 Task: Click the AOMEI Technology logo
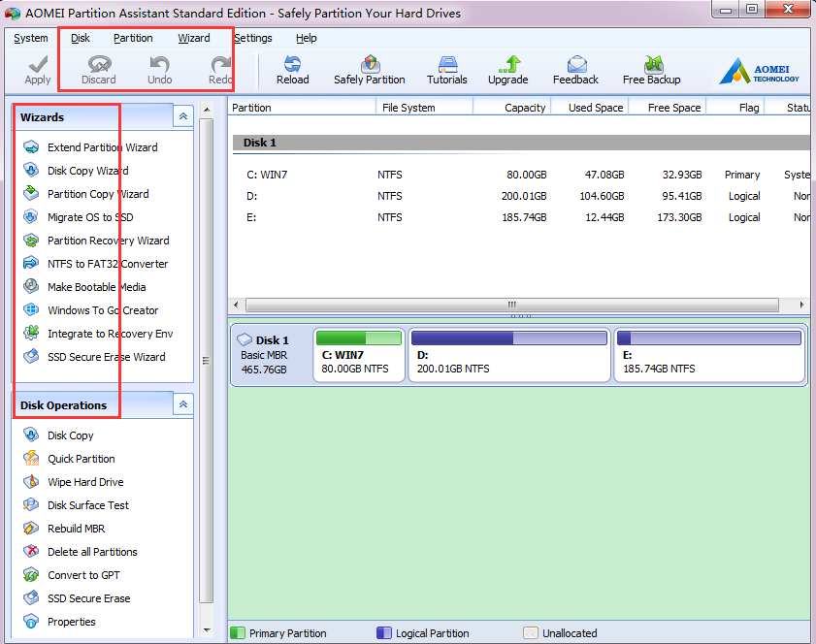760,71
